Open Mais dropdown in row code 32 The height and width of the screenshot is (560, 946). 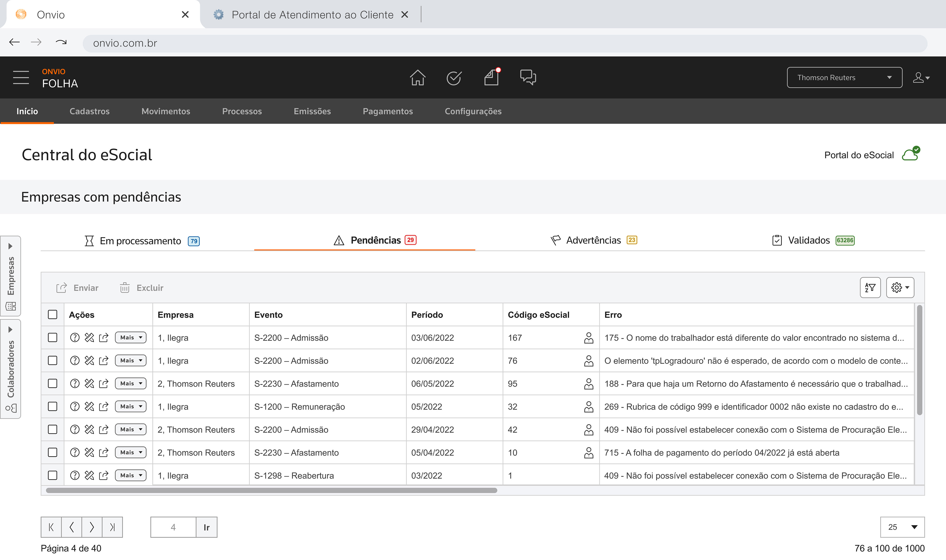click(131, 406)
